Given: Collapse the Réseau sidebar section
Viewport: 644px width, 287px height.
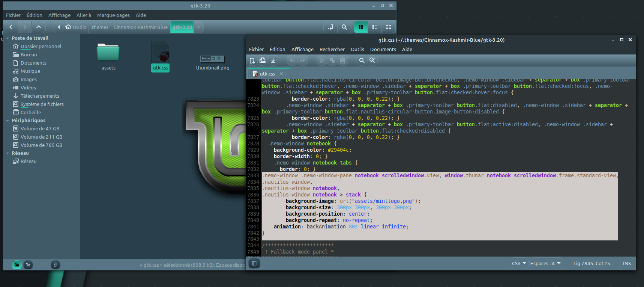Looking at the screenshot, I should coord(8,153).
